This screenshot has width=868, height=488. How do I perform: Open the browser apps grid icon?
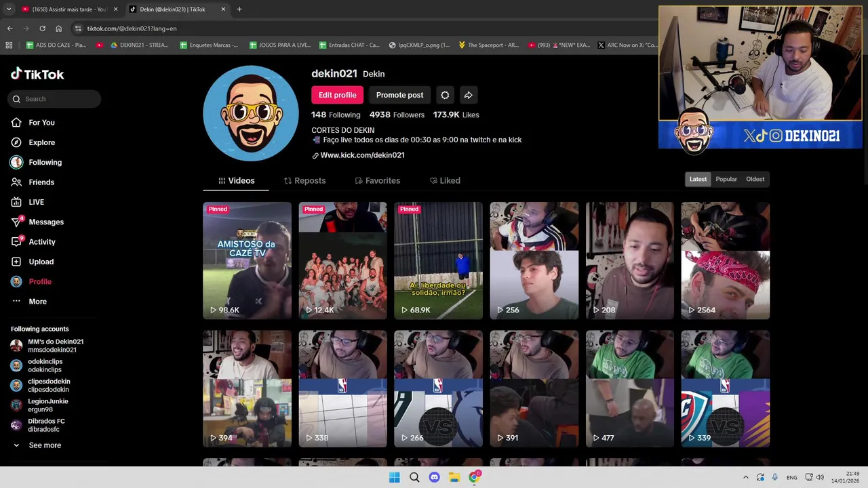9,45
